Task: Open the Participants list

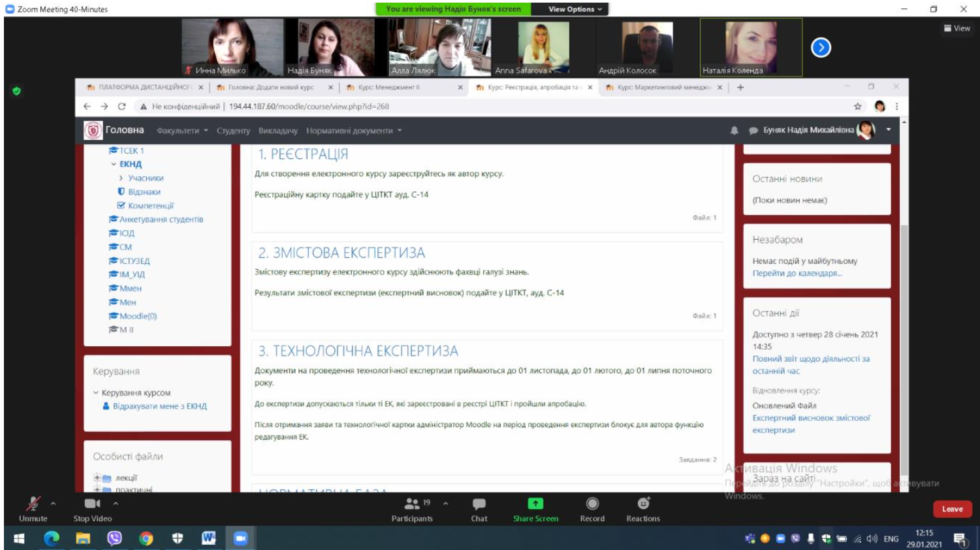Action: [412, 504]
